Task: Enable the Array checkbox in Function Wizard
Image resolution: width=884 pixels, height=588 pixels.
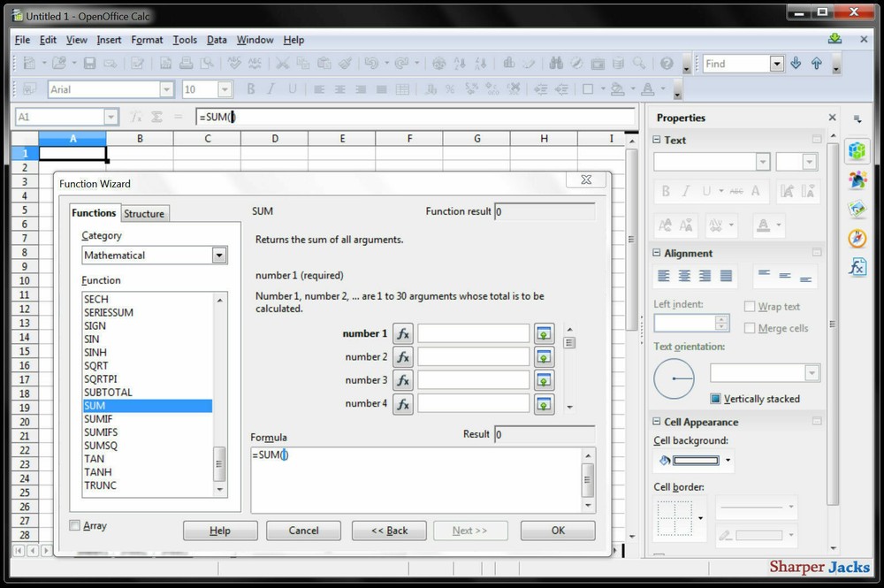Action: [75, 525]
